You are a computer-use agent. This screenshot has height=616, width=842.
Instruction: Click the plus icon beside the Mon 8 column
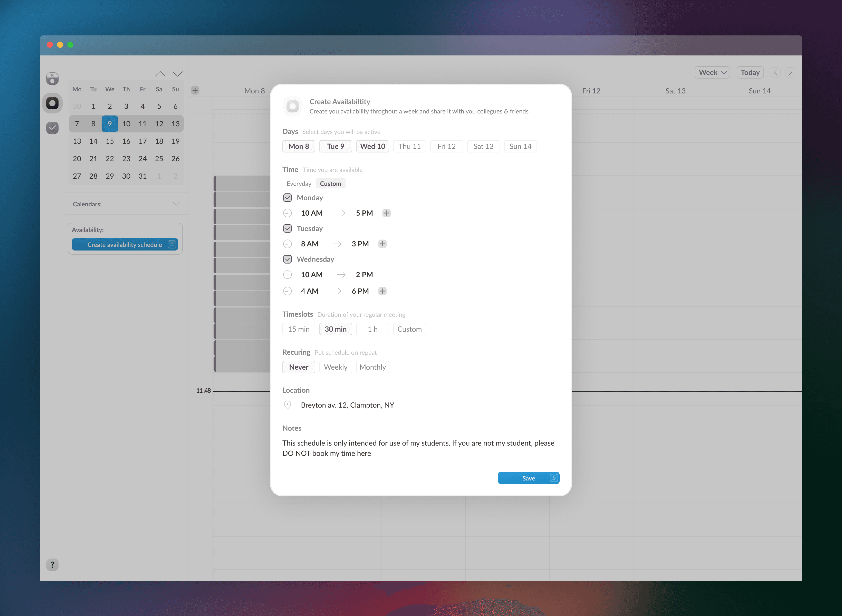(x=195, y=90)
